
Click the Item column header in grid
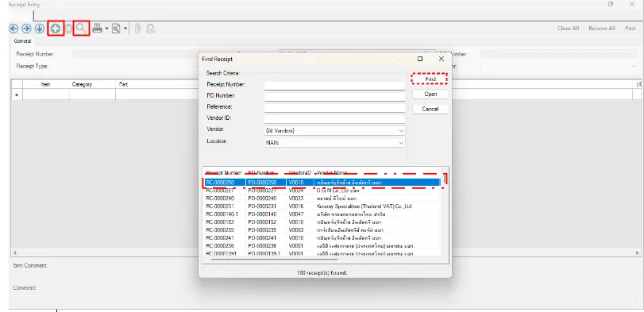[x=45, y=84]
